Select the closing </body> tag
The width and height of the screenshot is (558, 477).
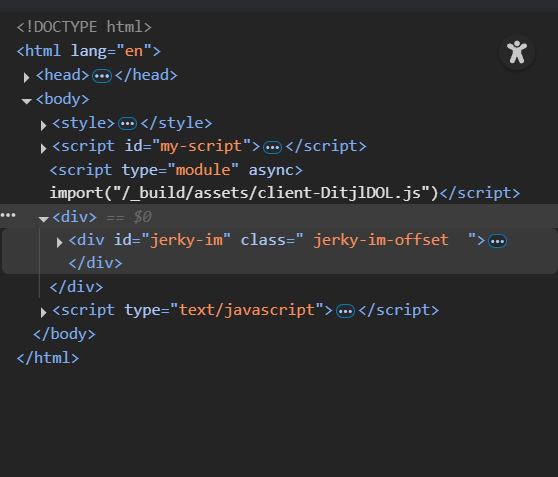tap(64, 334)
